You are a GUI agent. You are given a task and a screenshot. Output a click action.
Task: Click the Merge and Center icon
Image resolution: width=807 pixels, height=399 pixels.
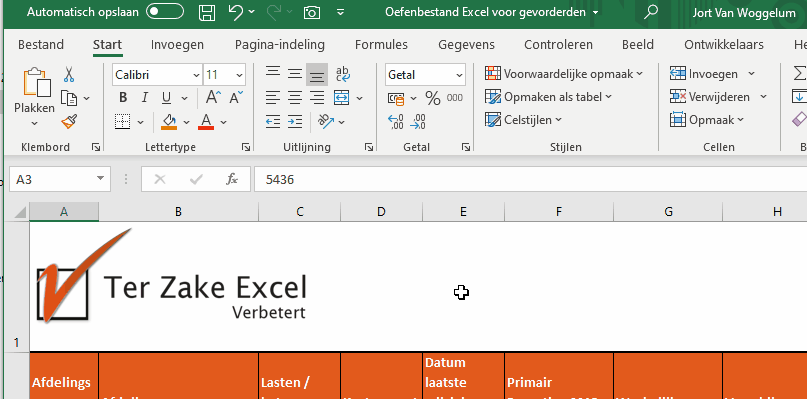342,97
